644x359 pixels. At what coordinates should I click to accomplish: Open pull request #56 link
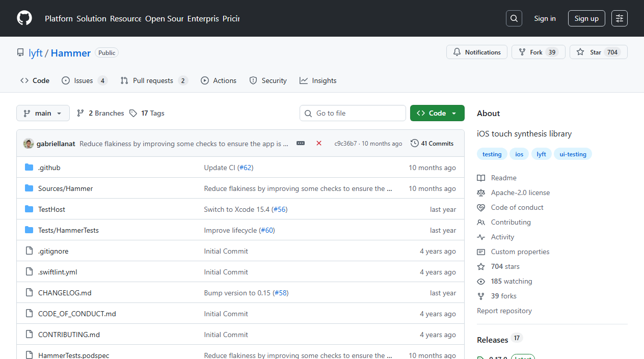click(280, 209)
